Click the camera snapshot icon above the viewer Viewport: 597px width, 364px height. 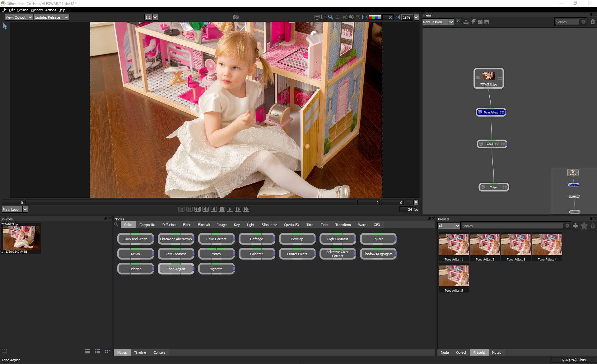click(x=236, y=17)
